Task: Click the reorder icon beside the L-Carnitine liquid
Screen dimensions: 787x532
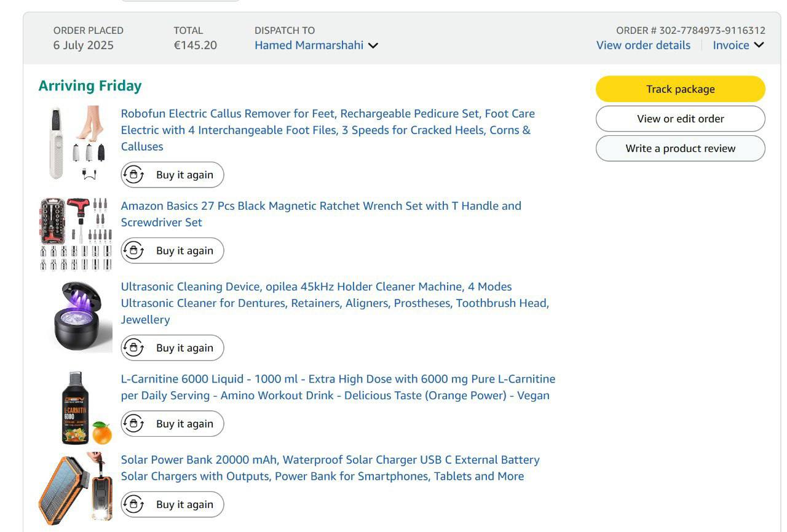Action: [133, 424]
